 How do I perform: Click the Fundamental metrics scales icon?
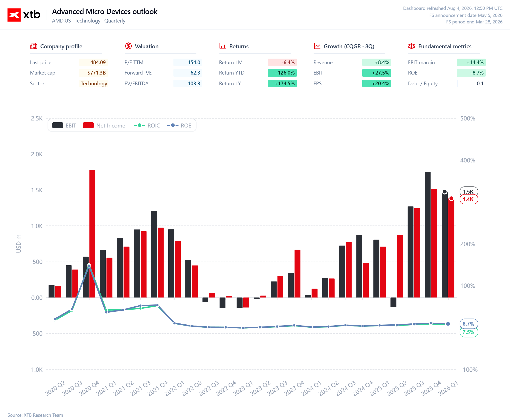411,46
